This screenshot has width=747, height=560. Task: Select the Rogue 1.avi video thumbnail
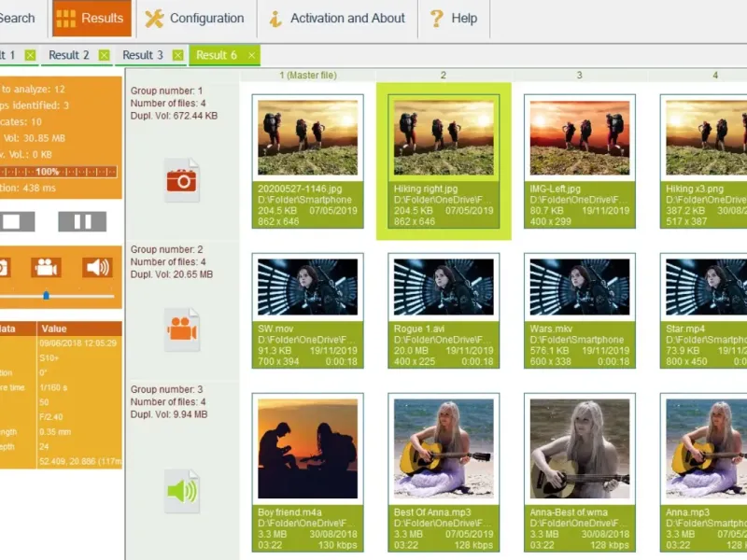click(x=444, y=287)
